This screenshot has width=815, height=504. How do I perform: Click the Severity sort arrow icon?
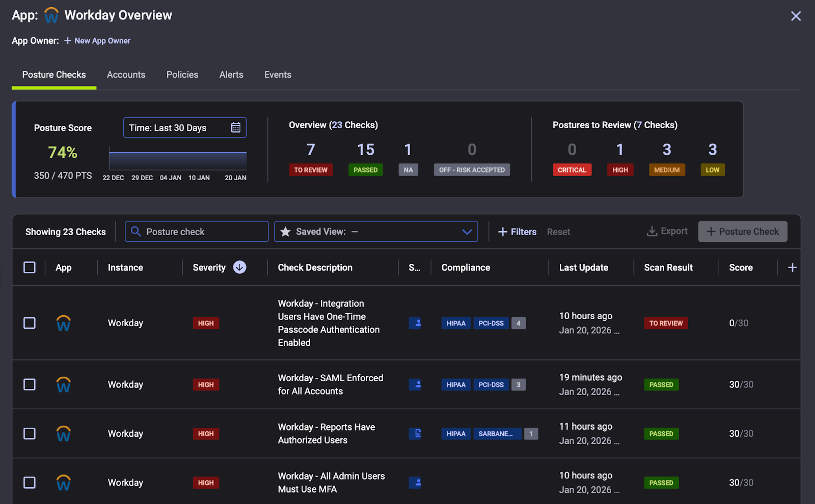tap(240, 267)
